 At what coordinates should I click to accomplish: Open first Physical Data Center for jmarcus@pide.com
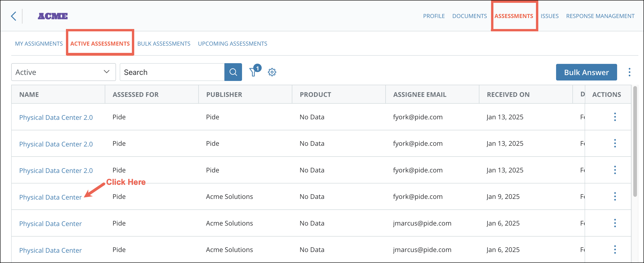click(51, 224)
